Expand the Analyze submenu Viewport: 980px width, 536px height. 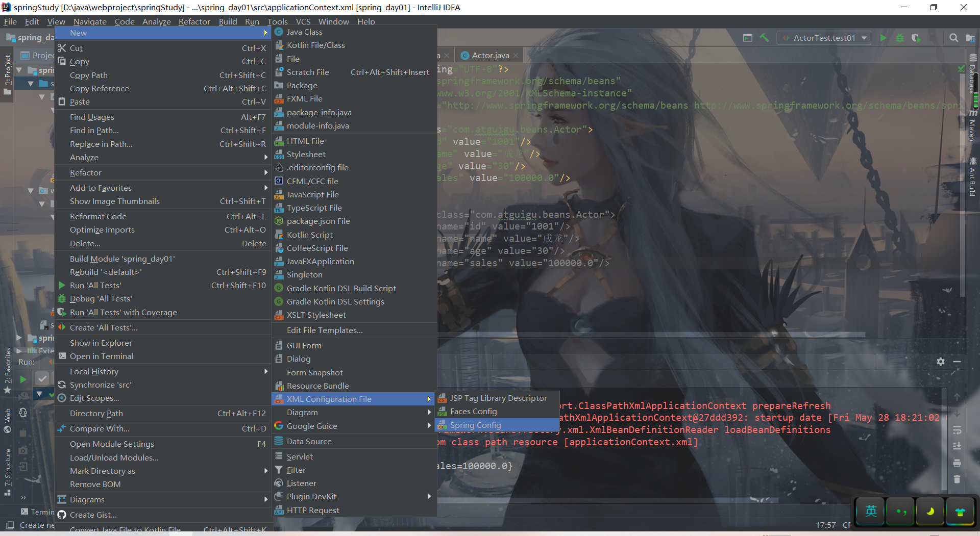coord(163,157)
